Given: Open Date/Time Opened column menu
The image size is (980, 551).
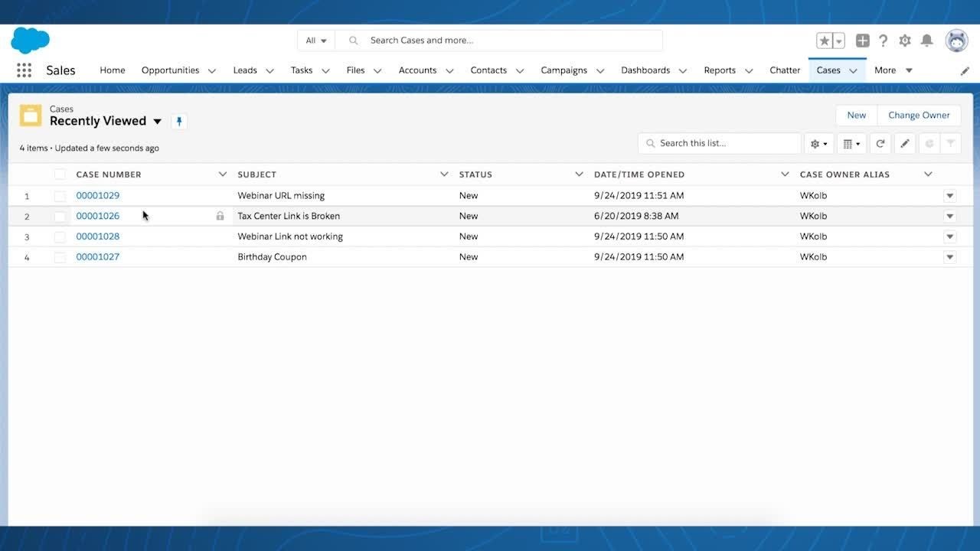Looking at the screenshot, I should coord(785,174).
